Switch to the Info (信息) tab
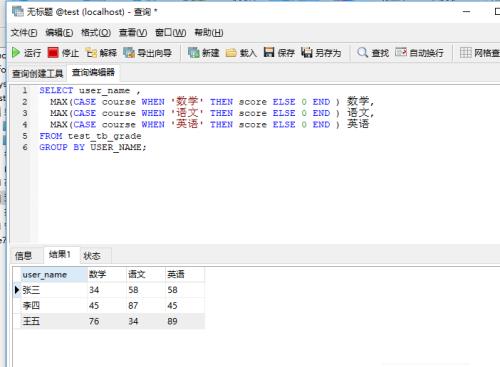Screen dimensions: 500x367 click(x=23, y=256)
